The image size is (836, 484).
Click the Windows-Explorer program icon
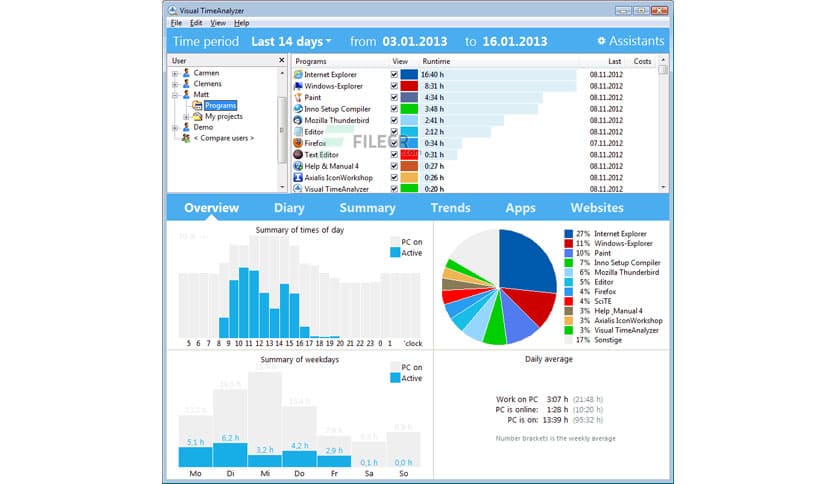[x=298, y=86]
